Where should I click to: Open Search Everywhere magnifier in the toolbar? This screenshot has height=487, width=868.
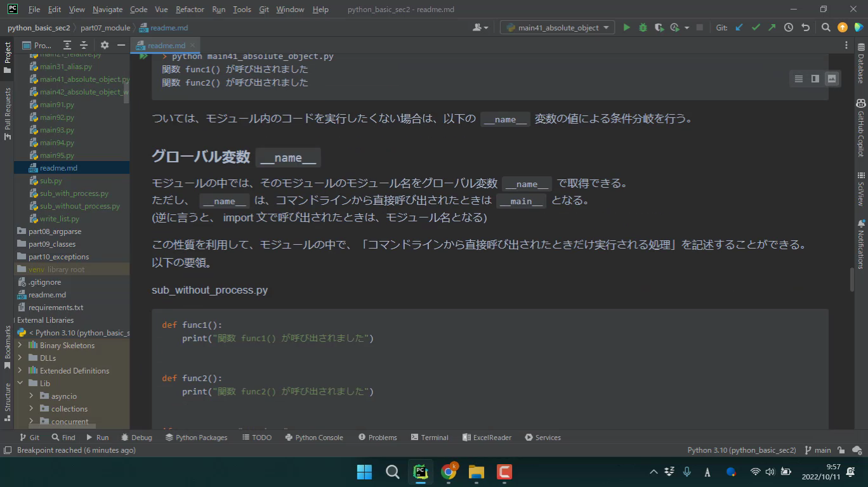825,27
